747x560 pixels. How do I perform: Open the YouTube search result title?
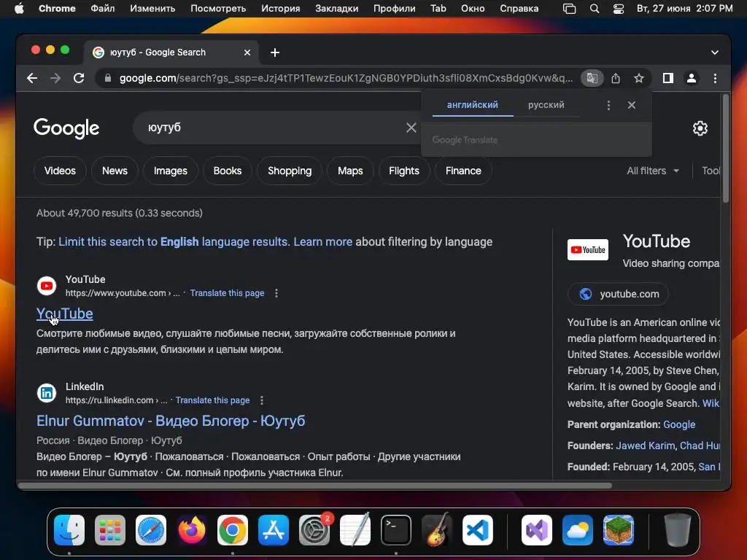pos(65,314)
